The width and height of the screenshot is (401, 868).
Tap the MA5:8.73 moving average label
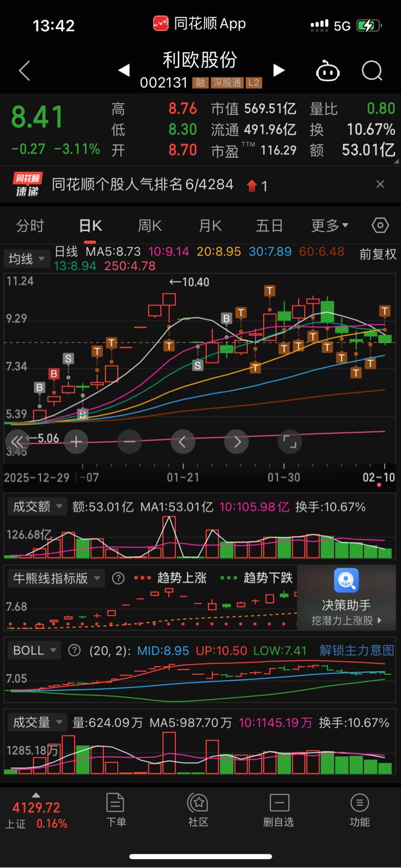(113, 252)
